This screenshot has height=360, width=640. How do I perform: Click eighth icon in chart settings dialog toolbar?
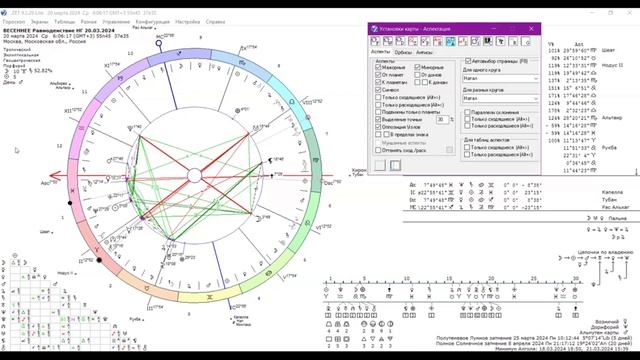click(463, 41)
